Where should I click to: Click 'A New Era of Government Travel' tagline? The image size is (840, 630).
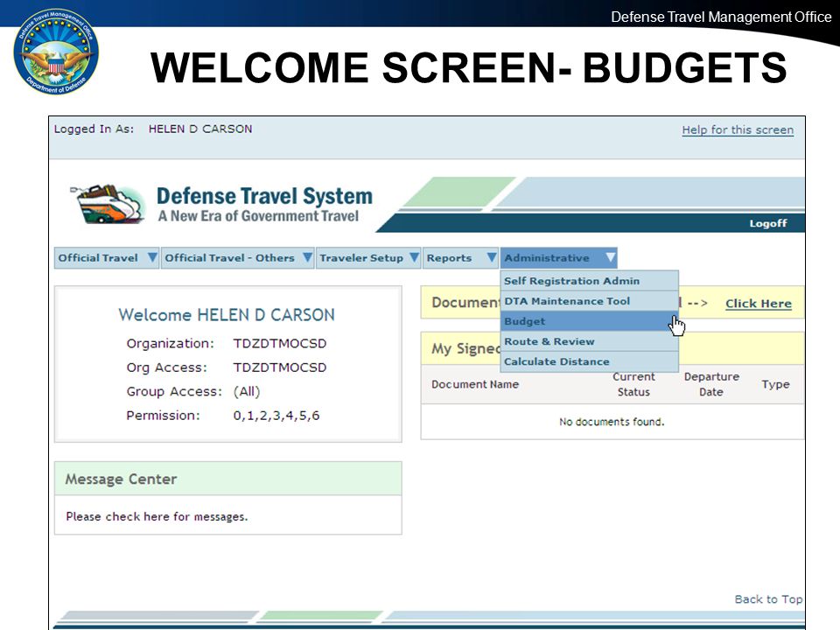(258, 216)
